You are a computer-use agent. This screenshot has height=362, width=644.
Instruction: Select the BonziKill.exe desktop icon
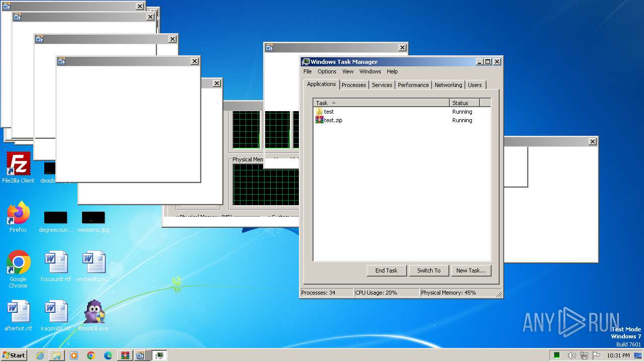click(94, 316)
